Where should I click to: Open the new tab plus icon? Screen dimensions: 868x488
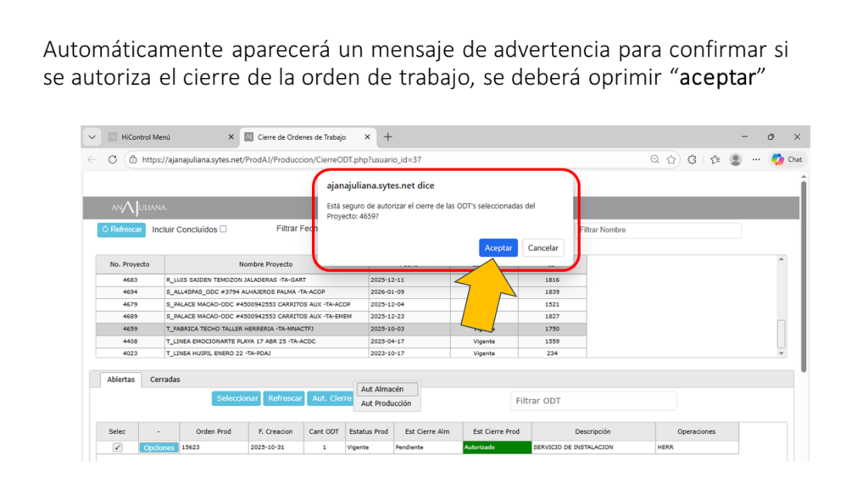coord(388,136)
